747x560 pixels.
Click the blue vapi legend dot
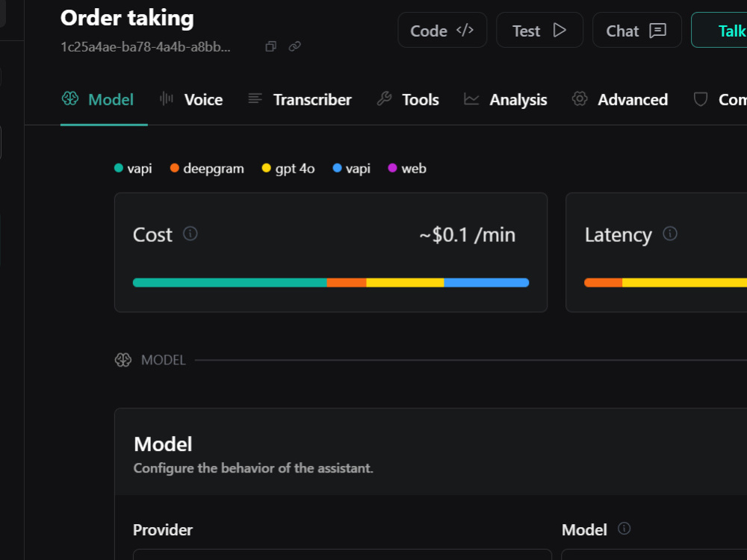(x=337, y=167)
